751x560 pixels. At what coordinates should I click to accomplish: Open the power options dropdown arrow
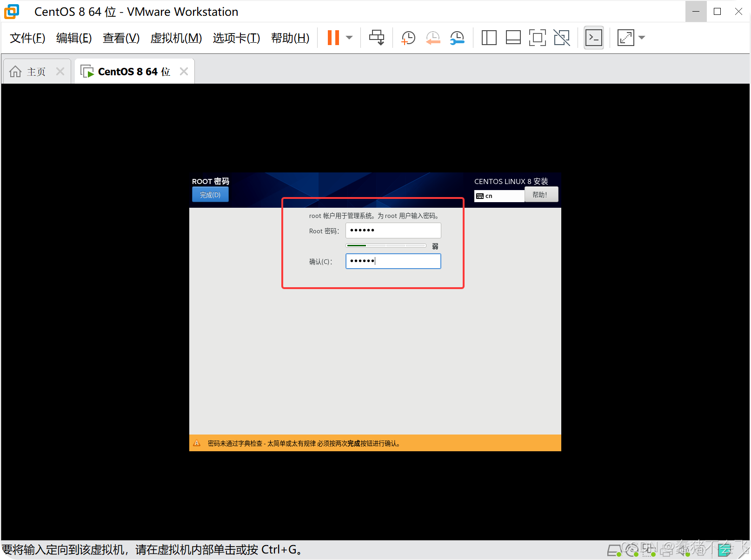[349, 38]
